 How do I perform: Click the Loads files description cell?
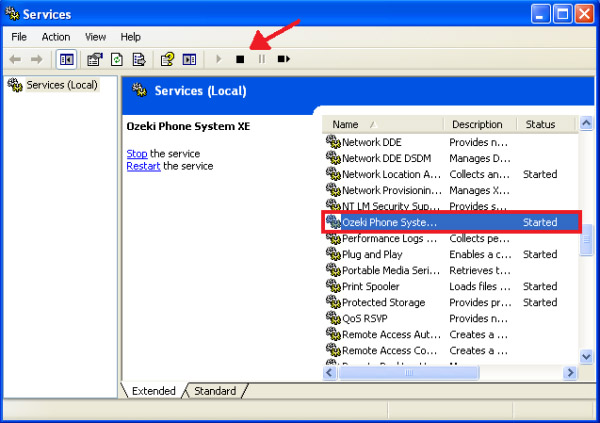pyautogui.click(x=480, y=287)
